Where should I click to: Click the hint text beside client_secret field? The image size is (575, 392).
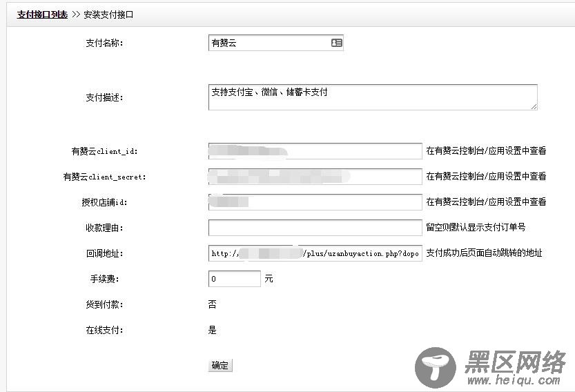486,177
